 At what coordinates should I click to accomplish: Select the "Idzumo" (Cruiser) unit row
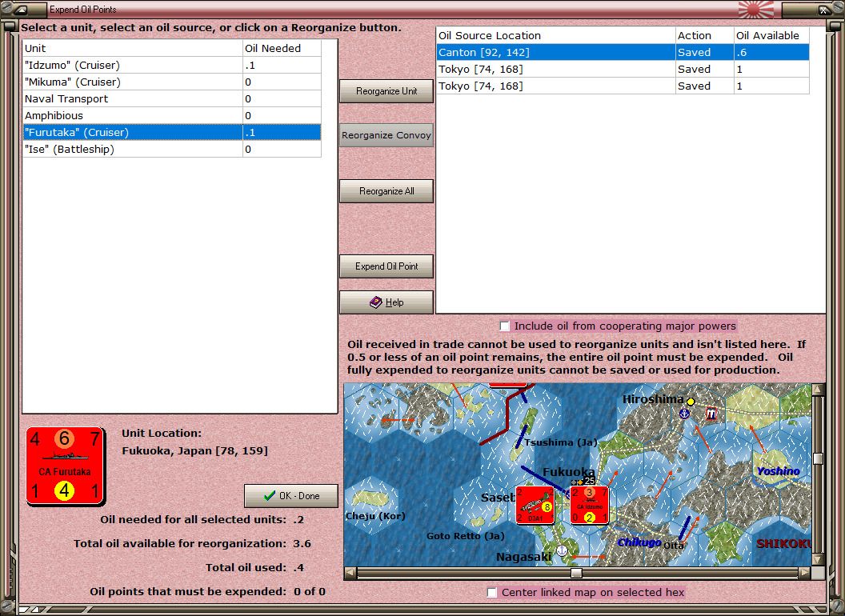coord(172,66)
